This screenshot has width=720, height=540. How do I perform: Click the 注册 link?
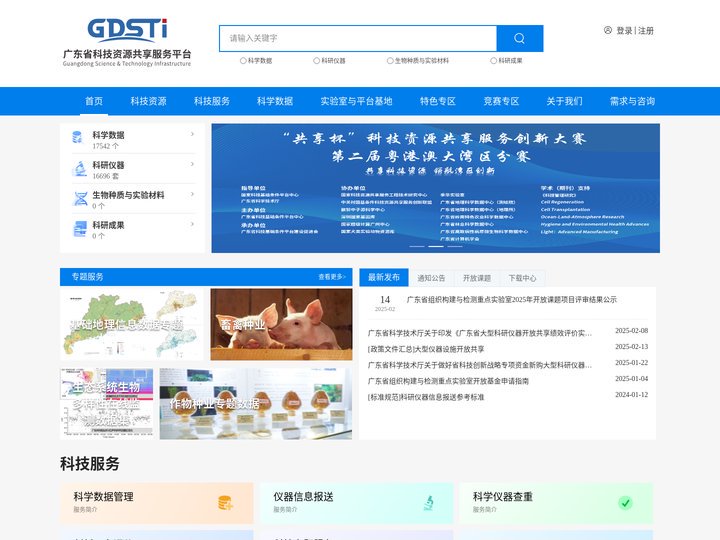pyautogui.click(x=646, y=31)
